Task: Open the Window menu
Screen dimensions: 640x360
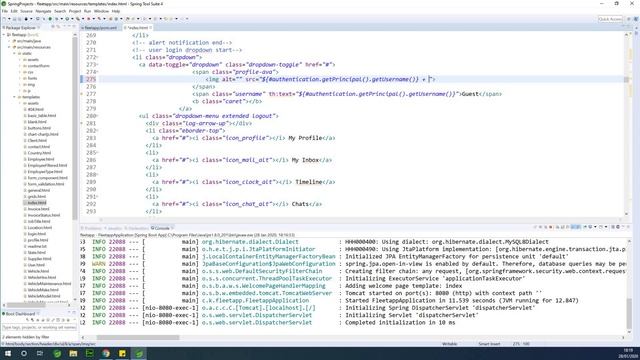Action: pos(101,11)
